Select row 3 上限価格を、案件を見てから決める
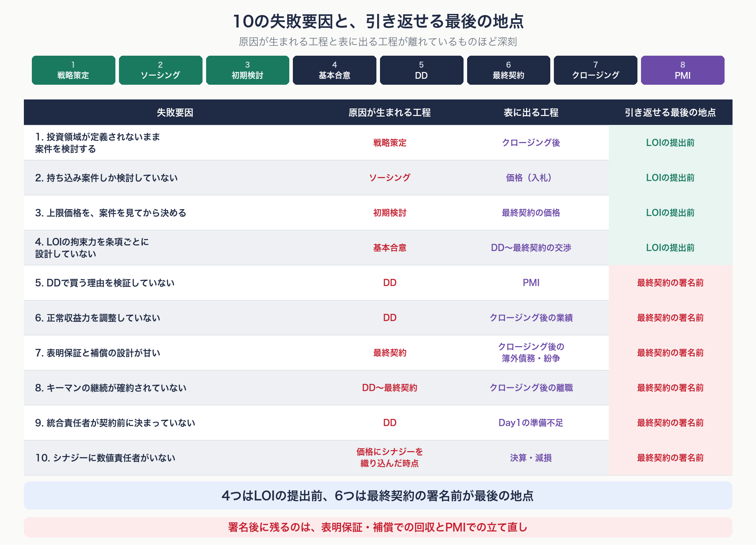Screen dimensions: 756x545 click(111, 213)
